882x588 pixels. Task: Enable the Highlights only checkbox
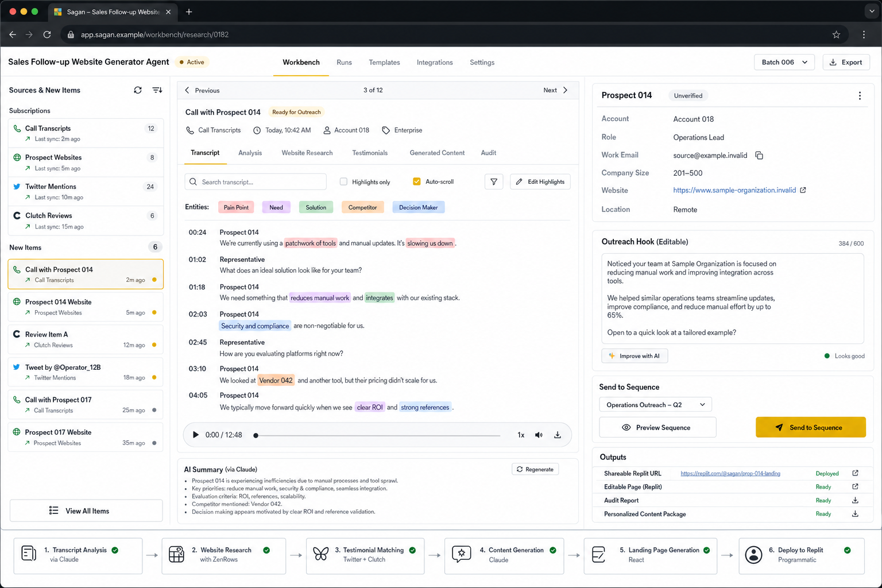coord(343,181)
